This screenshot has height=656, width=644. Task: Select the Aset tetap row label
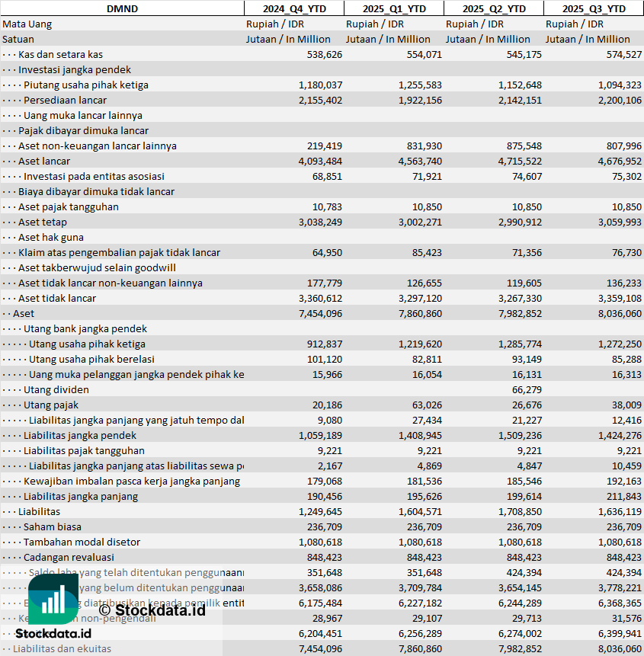tap(42, 222)
